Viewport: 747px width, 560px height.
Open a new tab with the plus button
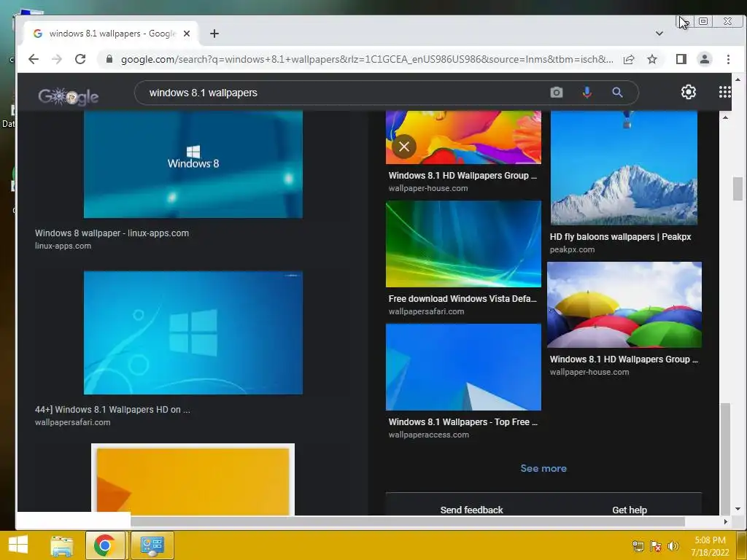214,34
